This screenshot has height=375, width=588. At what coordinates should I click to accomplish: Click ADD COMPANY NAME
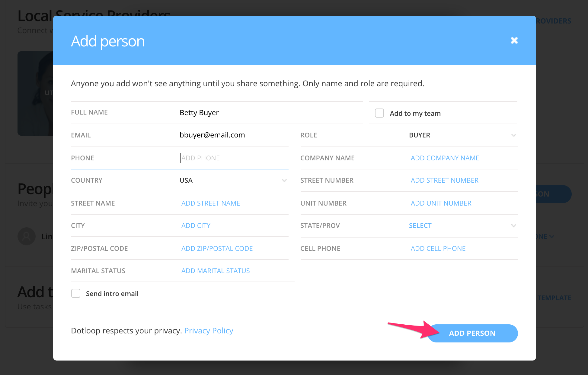[x=445, y=158]
